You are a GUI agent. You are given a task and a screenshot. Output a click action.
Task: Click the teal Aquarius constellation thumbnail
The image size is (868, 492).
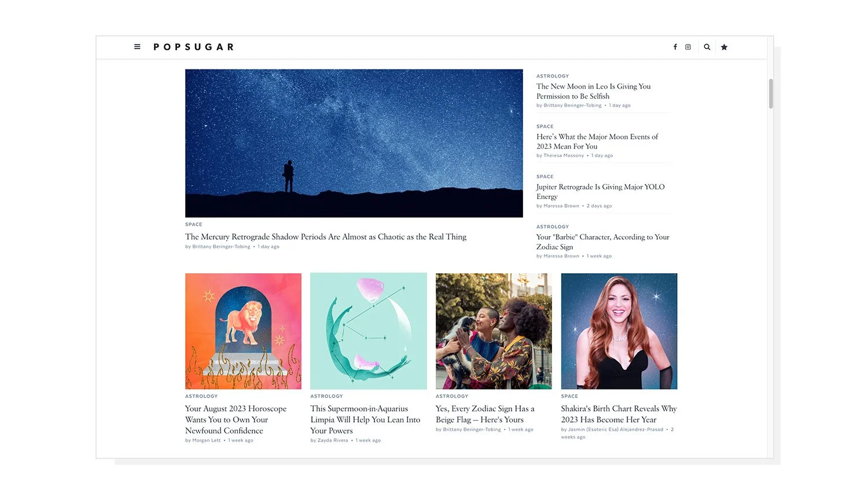click(369, 331)
